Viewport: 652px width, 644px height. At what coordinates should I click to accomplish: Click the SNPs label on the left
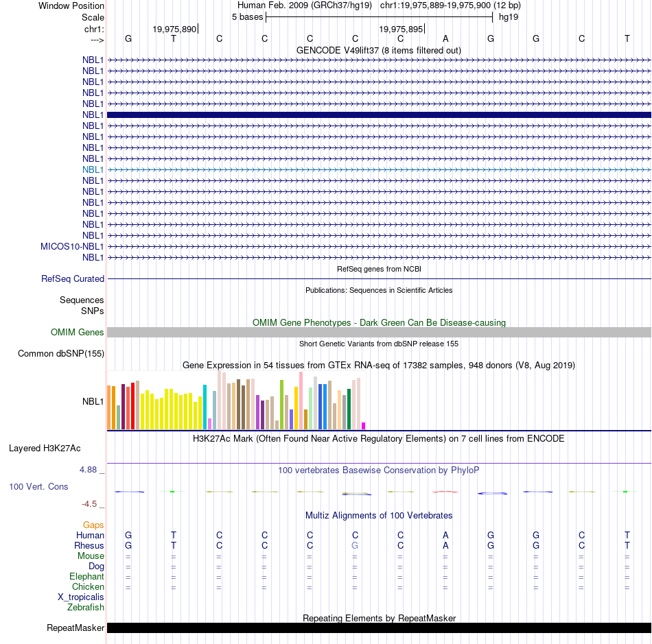pos(93,311)
